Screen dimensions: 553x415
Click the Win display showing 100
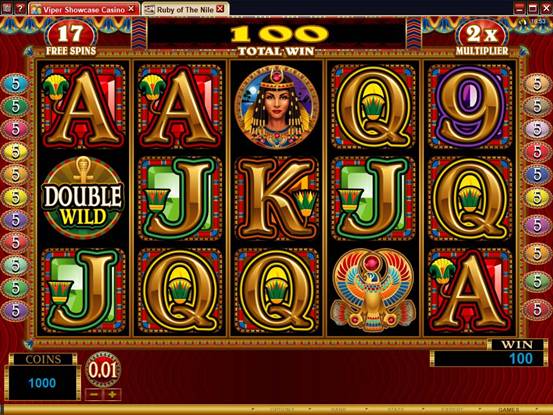click(488, 359)
